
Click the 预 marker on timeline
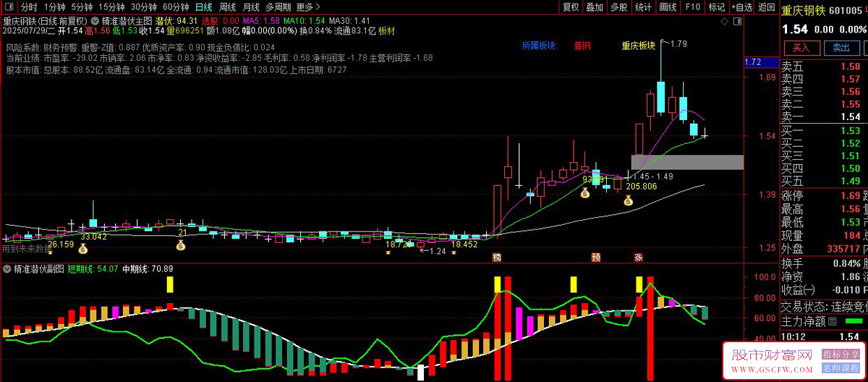click(596, 257)
